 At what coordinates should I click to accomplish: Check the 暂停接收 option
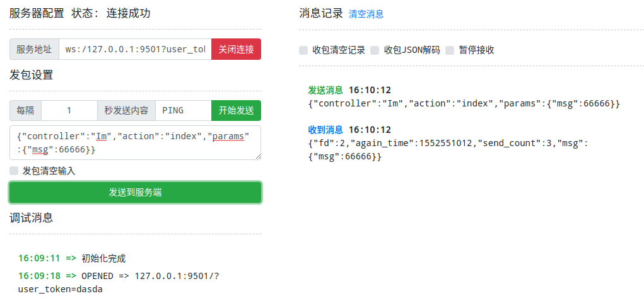coord(450,50)
